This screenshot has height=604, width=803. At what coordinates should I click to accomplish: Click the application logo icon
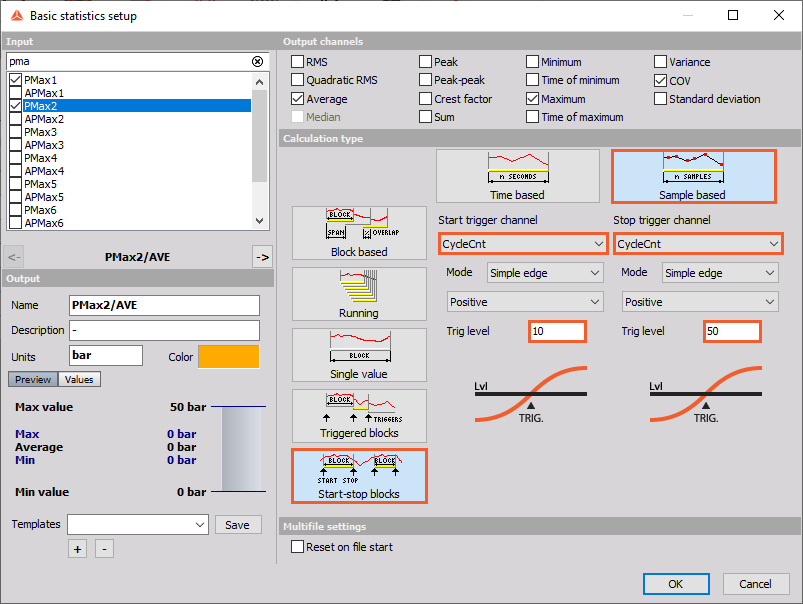pos(17,16)
